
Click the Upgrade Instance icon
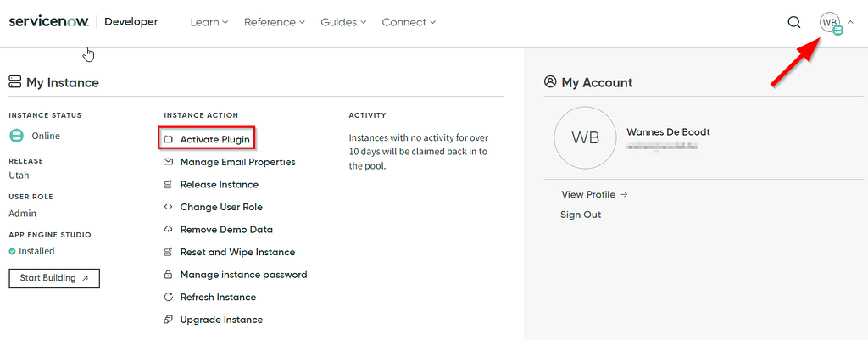pyautogui.click(x=168, y=320)
